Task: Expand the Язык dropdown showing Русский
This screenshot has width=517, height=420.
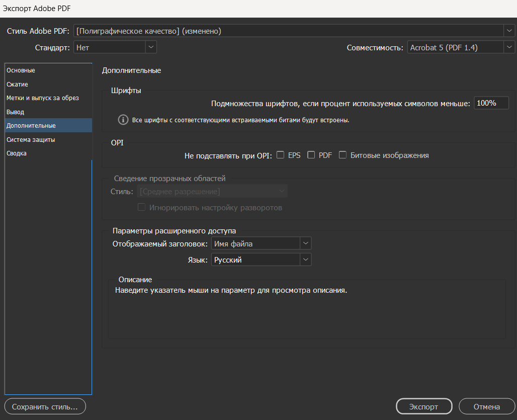Action: coord(261,260)
